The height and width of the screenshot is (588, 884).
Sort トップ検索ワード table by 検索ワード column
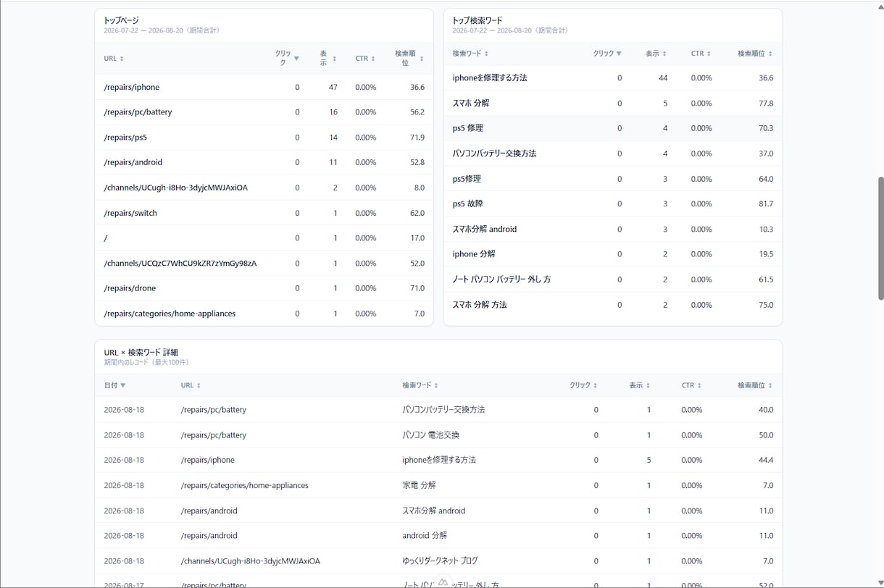click(470, 54)
